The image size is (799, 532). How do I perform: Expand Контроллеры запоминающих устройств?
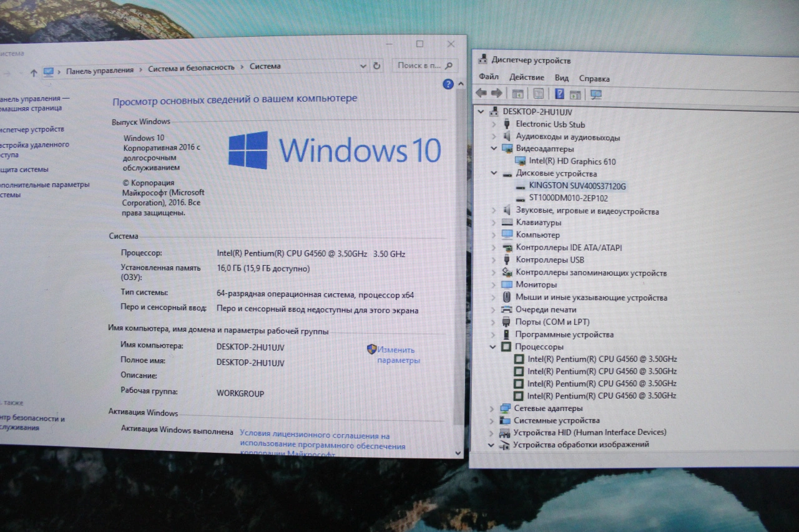click(x=494, y=273)
